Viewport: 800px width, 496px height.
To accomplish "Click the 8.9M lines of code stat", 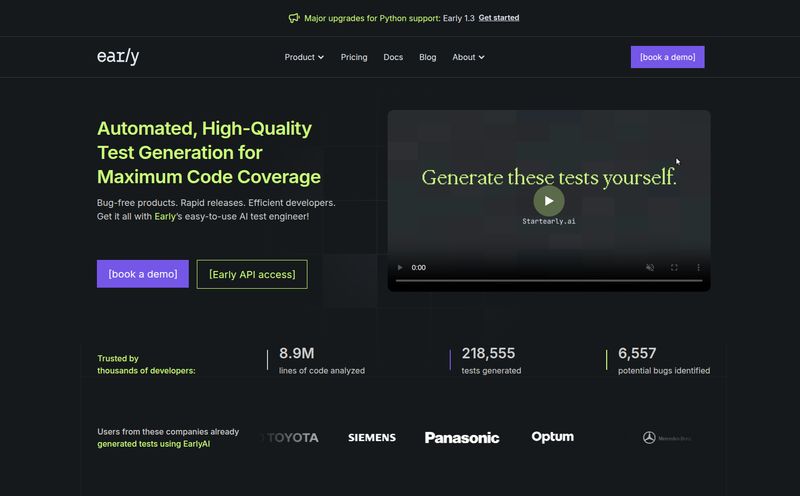I will click(322, 361).
